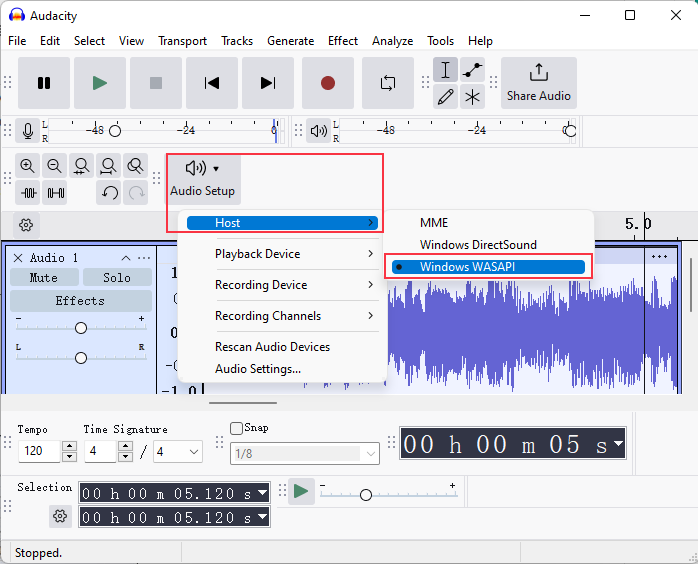Click the Zoom Toggle icon
The height and width of the screenshot is (564, 698).
(x=135, y=166)
